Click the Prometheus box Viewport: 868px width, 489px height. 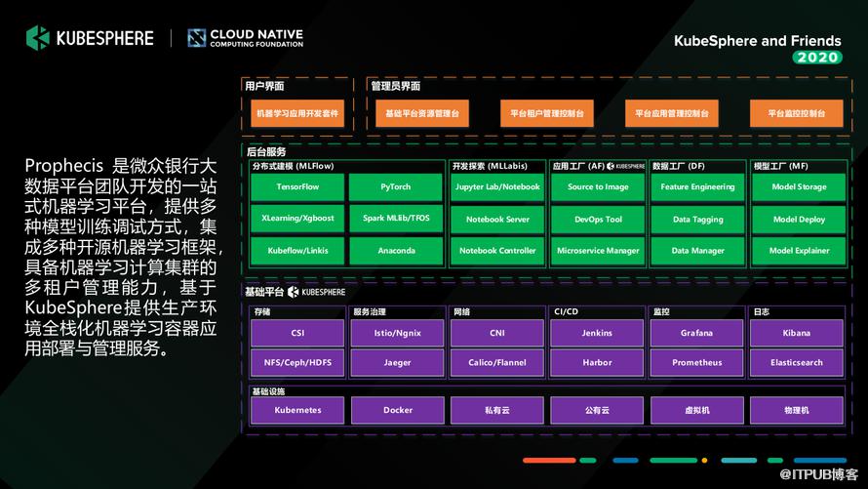[x=696, y=363]
